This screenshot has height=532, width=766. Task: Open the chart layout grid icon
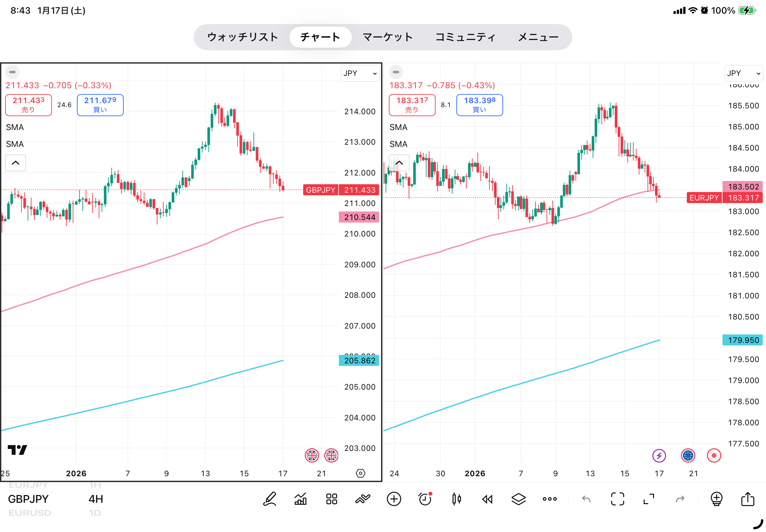(x=331, y=499)
